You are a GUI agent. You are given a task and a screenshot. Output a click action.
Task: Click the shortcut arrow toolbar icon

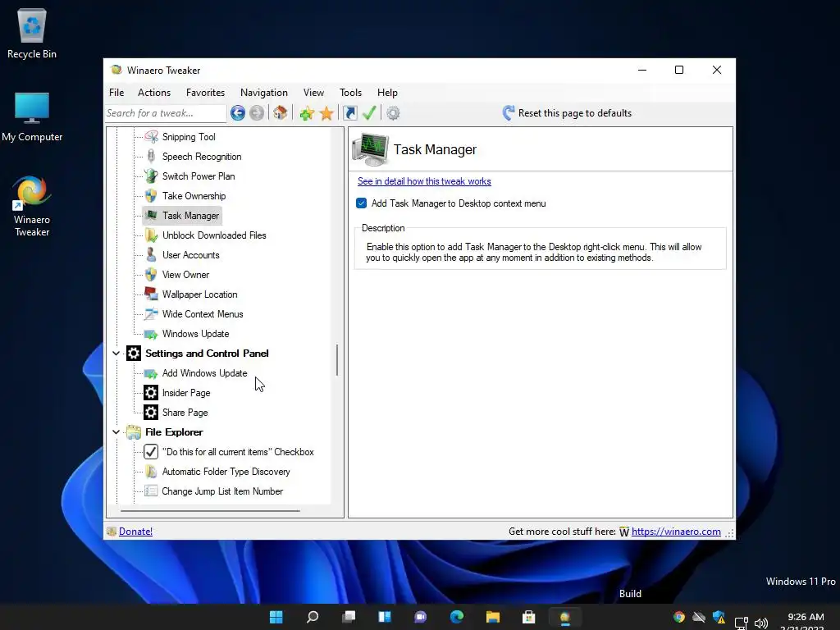tap(349, 113)
